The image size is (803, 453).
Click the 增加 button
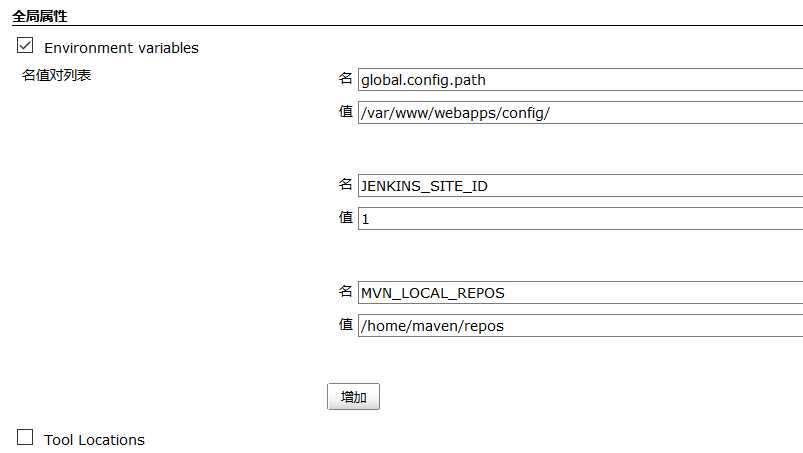pos(353,397)
